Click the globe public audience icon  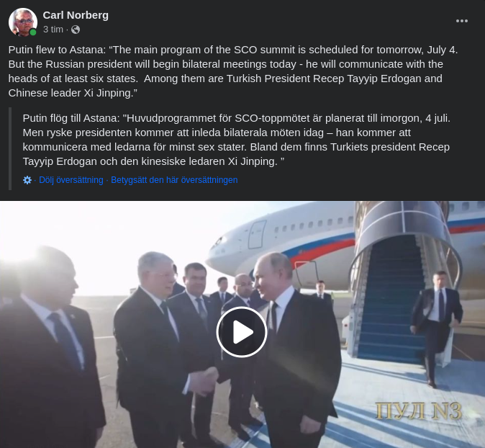click(76, 30)
